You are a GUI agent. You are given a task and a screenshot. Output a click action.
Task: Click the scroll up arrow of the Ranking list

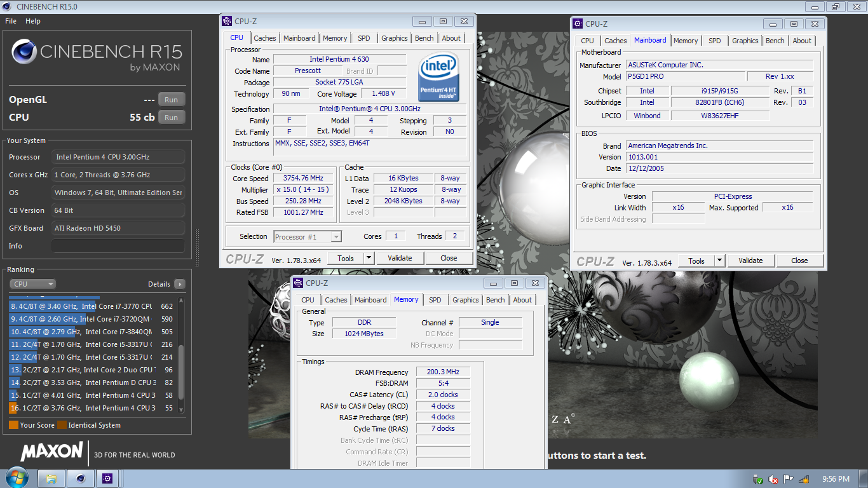(182, 300)
